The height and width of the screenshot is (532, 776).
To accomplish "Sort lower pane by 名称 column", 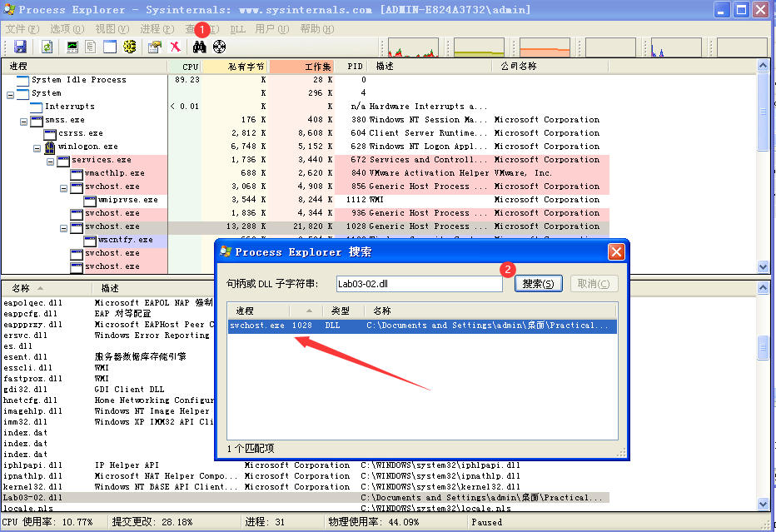I will 47,288.
